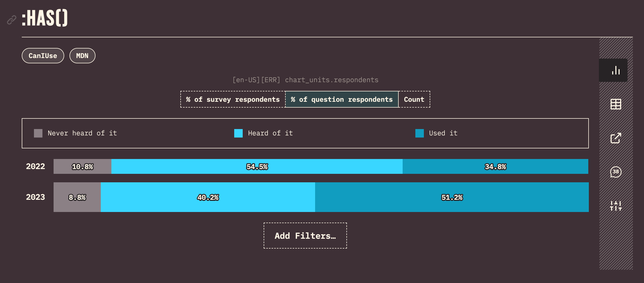Open the MDN documentation link
The height and width of the screenshot is (283, 644).
(82, 56)
